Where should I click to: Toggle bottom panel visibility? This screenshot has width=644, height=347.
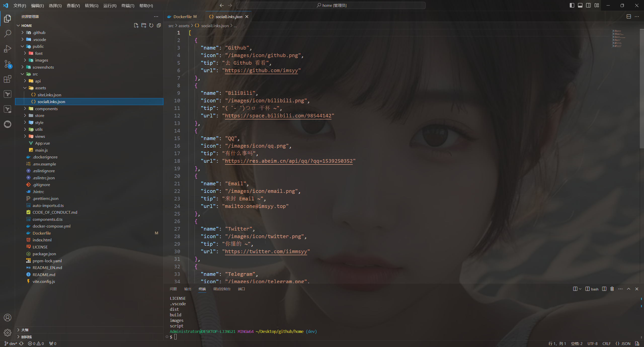(580, 5)
